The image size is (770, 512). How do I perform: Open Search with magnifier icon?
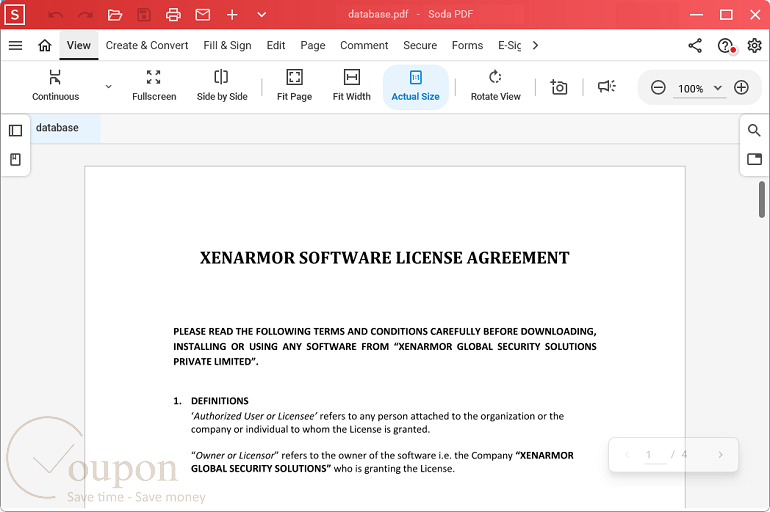[754, 130]
